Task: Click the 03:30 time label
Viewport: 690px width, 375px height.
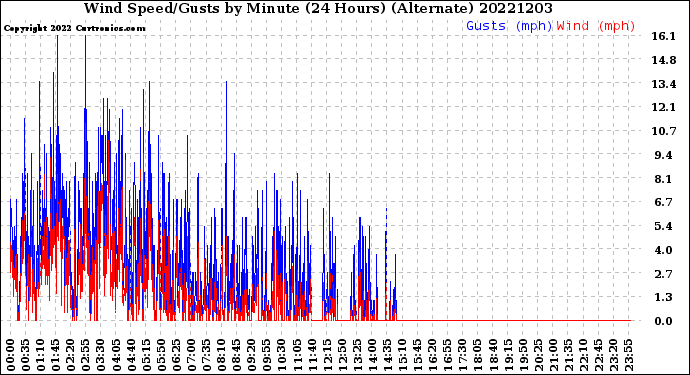Action: [x=101, y=355]
